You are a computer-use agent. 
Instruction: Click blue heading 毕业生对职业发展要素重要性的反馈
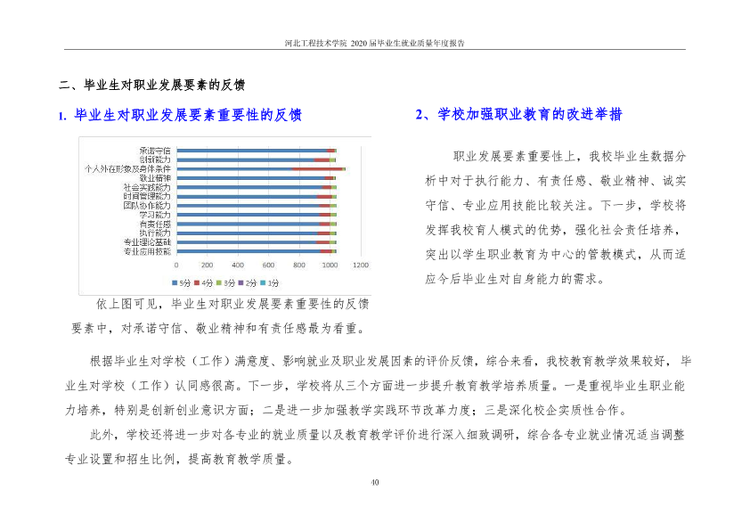[x=188, y=115]
